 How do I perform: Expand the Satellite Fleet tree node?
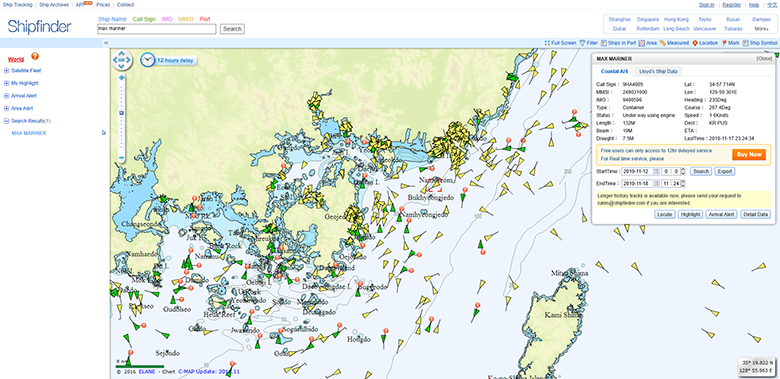click(x=6, y=71)
